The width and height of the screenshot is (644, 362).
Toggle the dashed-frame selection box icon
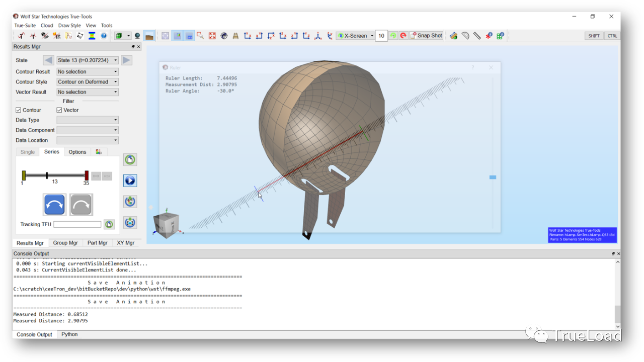(x=165, y=36)
